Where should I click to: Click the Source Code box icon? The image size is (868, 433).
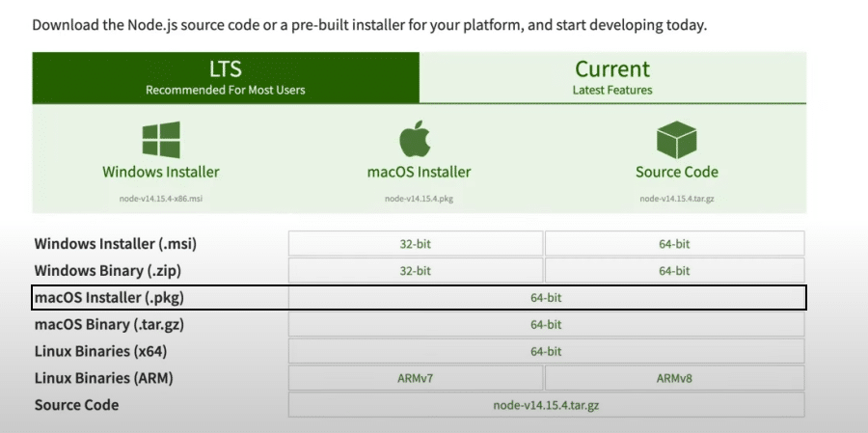coord(676,140)
